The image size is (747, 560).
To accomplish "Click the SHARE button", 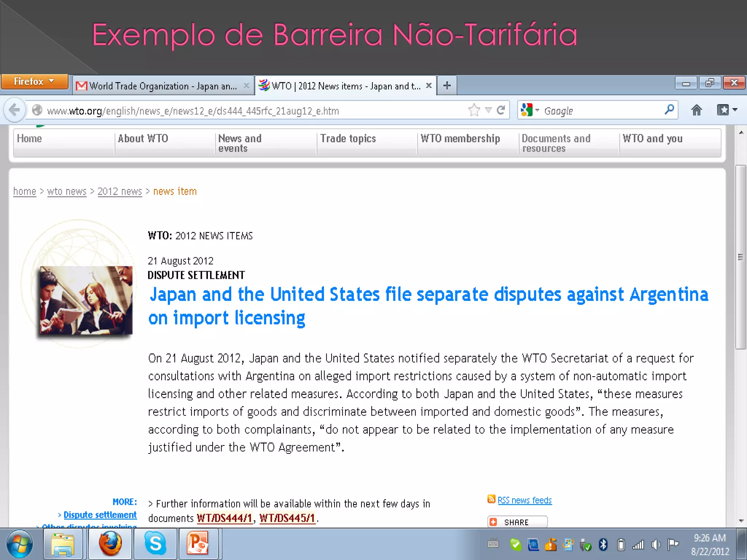I will (x=516, y=522).
